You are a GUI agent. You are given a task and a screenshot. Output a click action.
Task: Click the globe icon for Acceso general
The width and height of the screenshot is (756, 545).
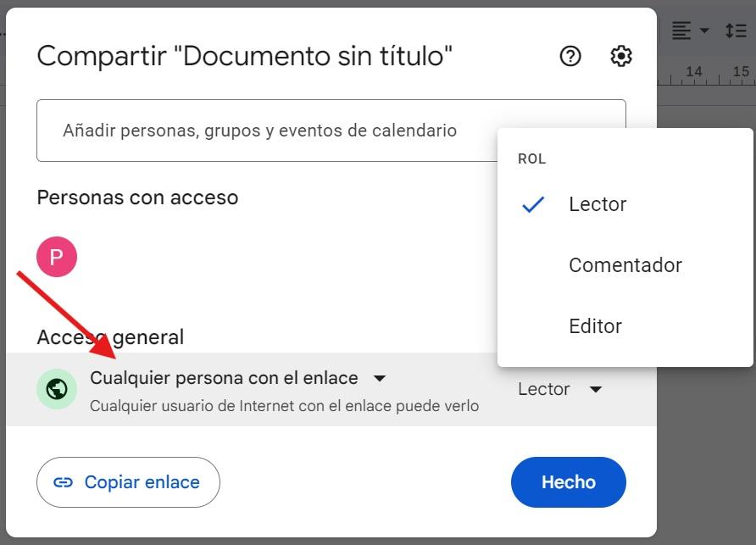click(x=56, y=389)
